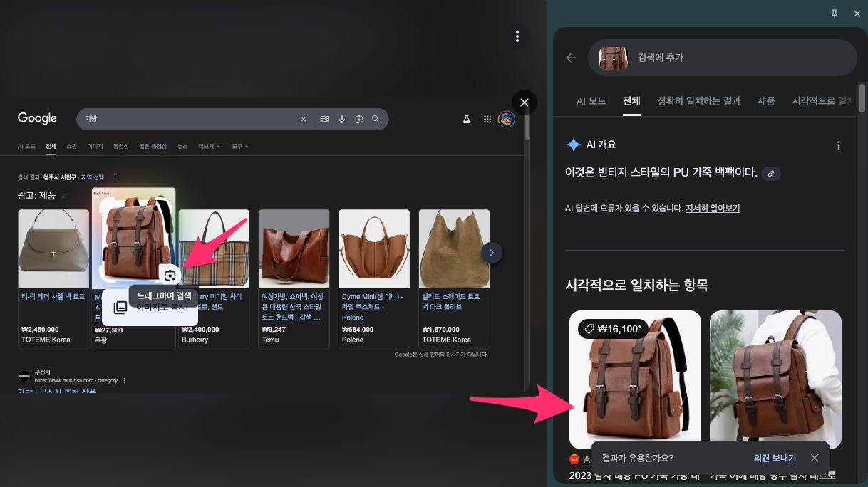Open the Burberry check tote product image
This screenshot has width=868, height=487.
click(214, 248)
